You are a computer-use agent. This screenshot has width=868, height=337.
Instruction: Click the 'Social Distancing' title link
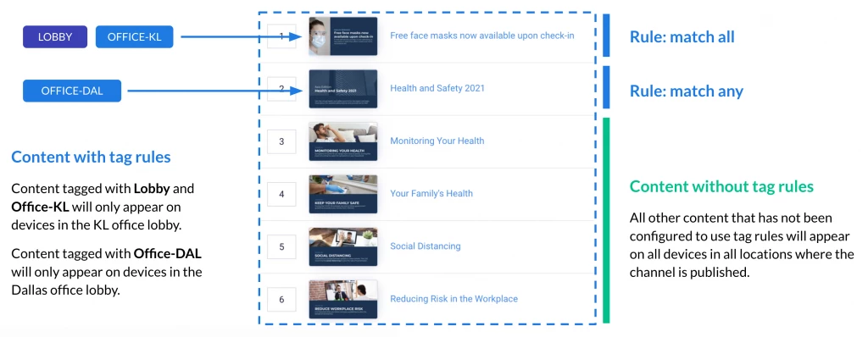(426, 246)
